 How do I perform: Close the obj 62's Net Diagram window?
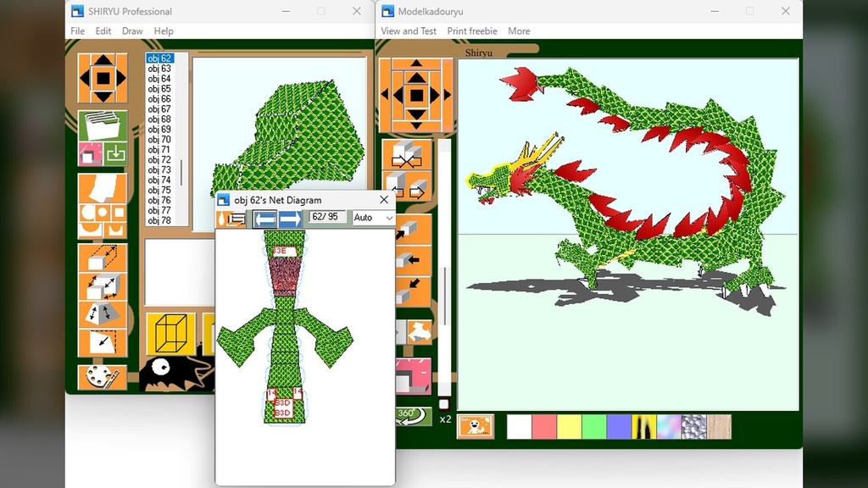click(x=384, y=200)
